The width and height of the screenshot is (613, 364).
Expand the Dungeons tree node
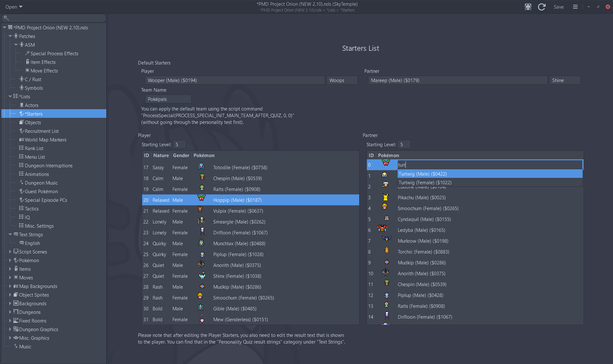pyautogui.click(x=10, y=312)
